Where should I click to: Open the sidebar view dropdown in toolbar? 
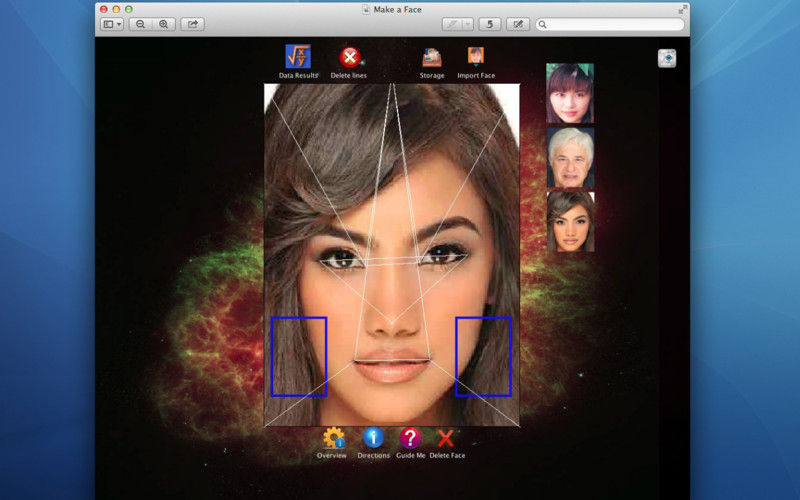click(112, 24)
